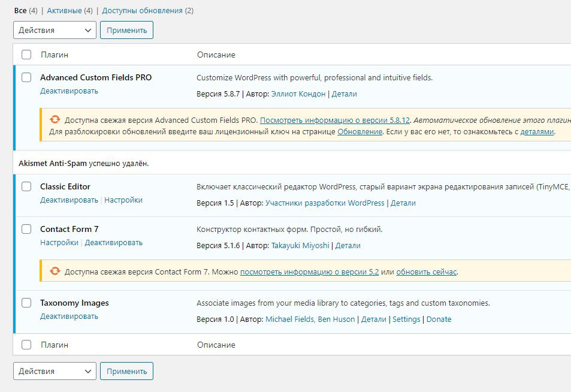571x392 pixels.
Task: Click the Версия 5.1.6 text
Action: 218,246
